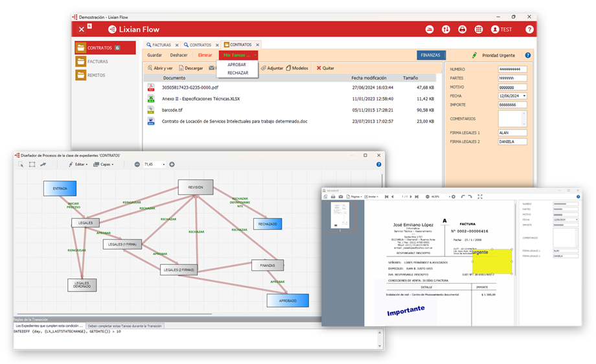
Task: Select the transition arrow tool in designer
Action: (43, 164)
